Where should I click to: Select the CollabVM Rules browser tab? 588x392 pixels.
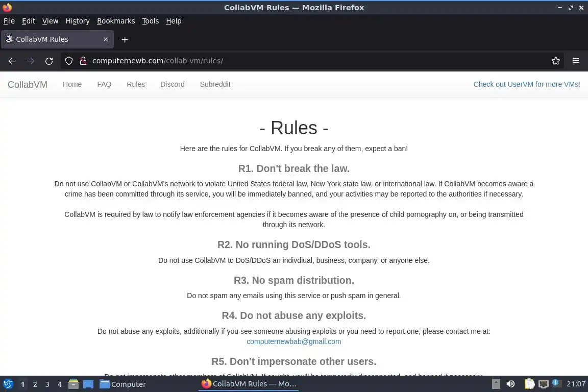tap(57, 39)
